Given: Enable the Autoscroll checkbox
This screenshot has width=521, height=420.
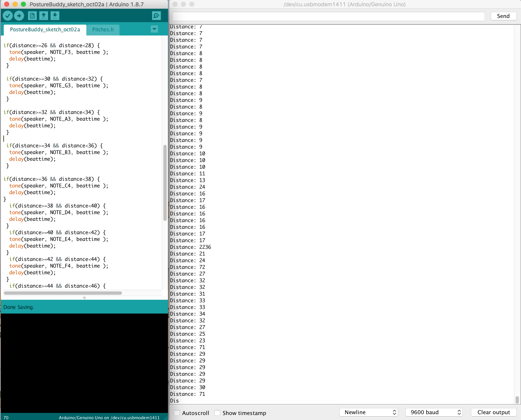Looking at the screenshot, I should click(x=177, y=413).
